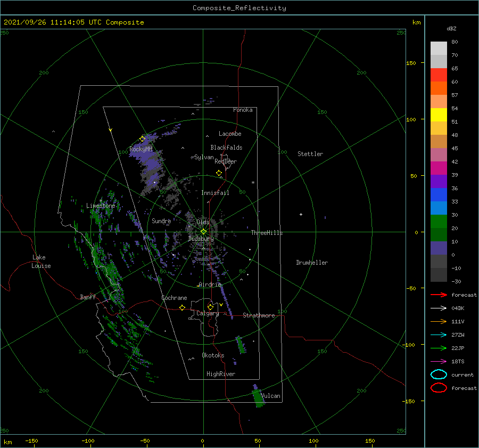Click the dBZ legend heading
This screenshot has height=448, width=479.
tap(451, 28)
